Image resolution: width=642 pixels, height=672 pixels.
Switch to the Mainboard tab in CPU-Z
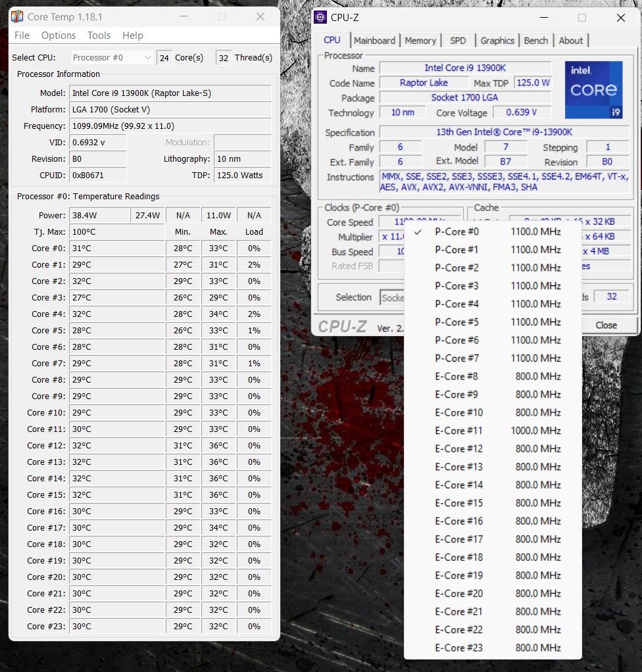click(x=374, y=40)
